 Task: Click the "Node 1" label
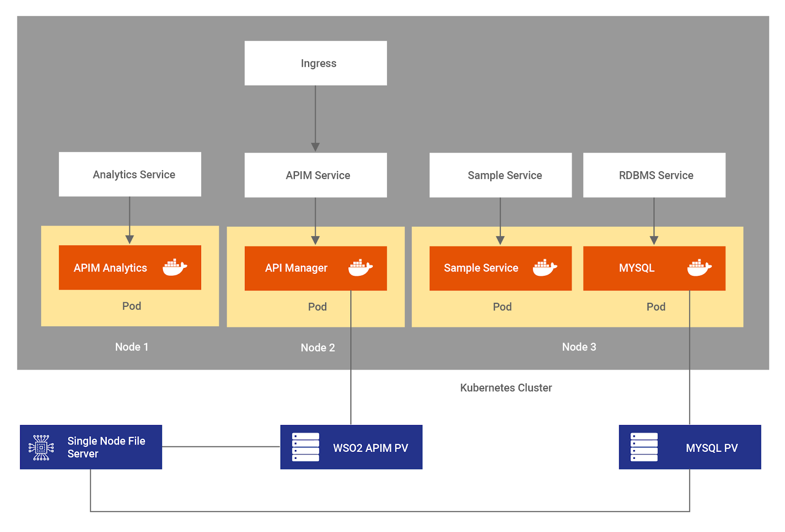131,347
